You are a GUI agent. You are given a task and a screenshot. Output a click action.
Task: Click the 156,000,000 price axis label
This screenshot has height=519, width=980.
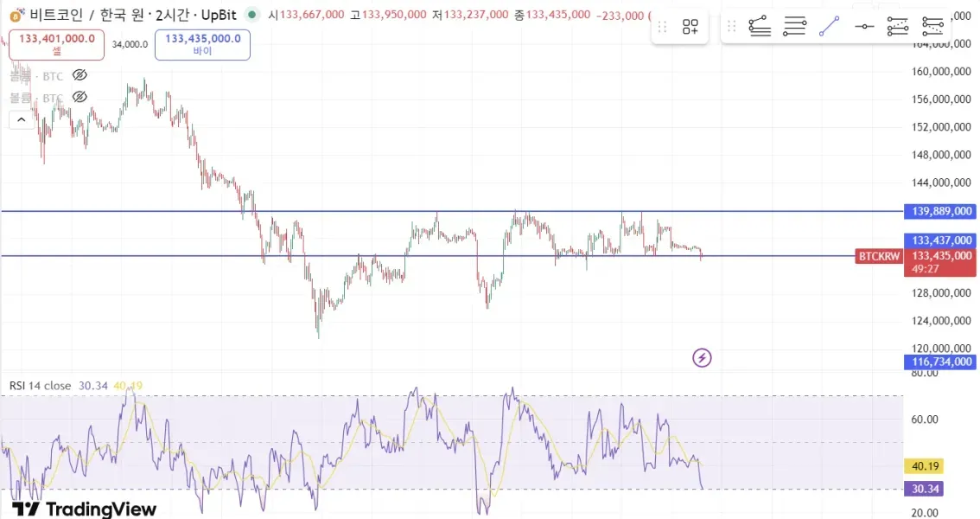pos(940,99)
